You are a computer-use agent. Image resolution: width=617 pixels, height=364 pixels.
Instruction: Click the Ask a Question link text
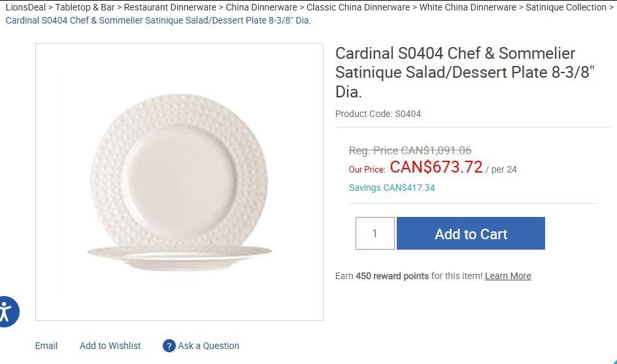[208, 346]
